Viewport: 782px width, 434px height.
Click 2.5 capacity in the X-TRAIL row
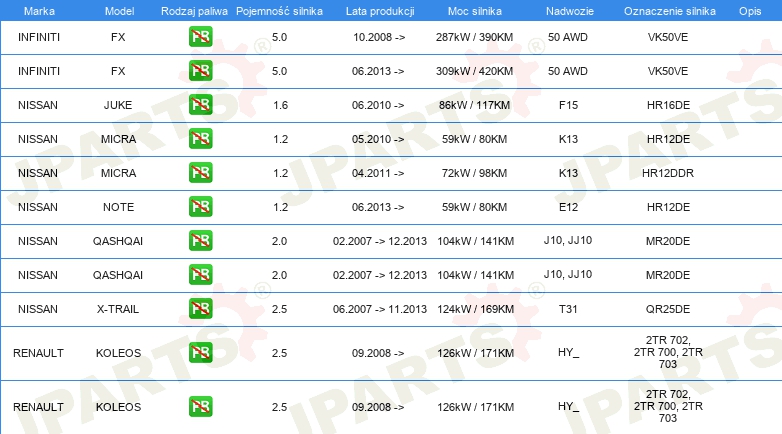pos(279,308)
